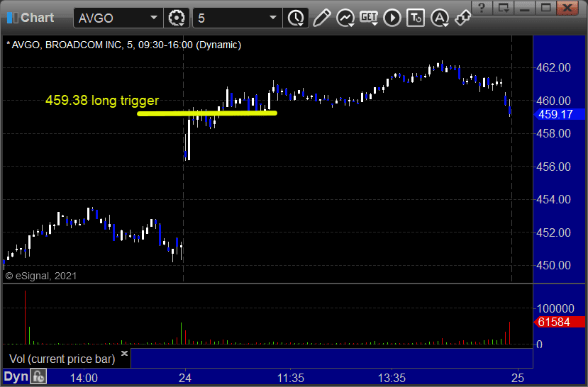Click the 459.17 current price label

(559, 114)
